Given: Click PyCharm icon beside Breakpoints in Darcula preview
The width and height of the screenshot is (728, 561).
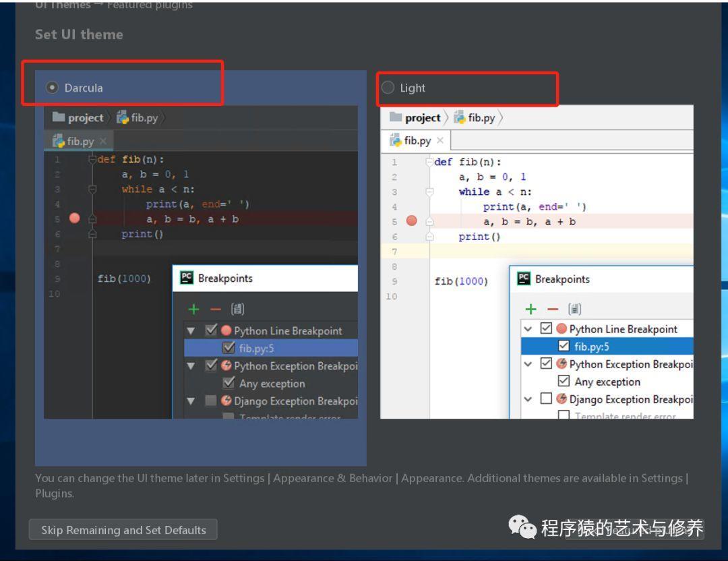Looking at the screenshot, I should 187,278.
